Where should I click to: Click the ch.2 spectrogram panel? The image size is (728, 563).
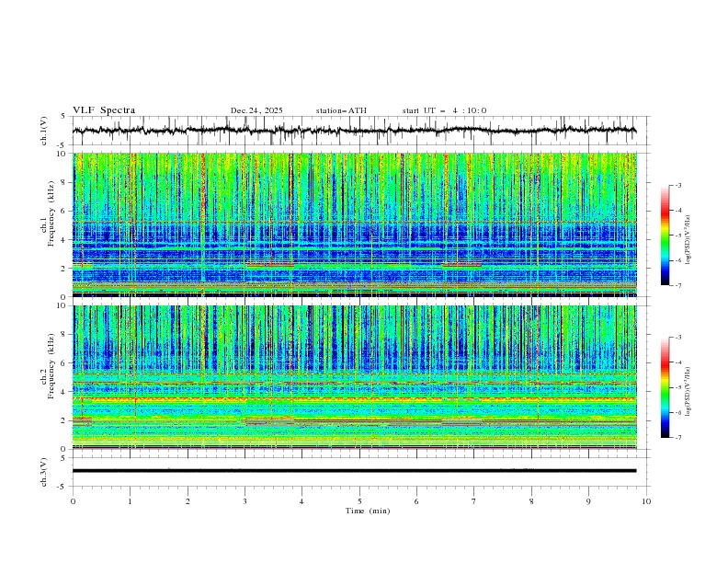[x=354, y=377]
